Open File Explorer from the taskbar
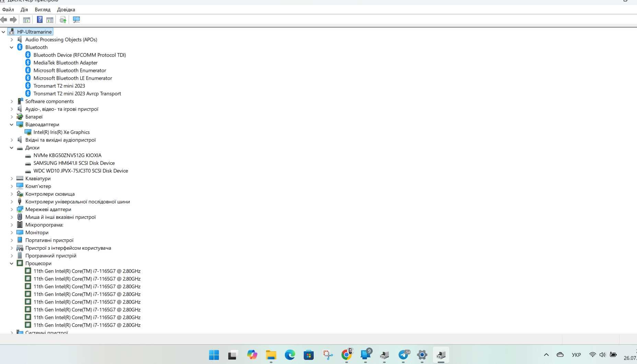 271,355
